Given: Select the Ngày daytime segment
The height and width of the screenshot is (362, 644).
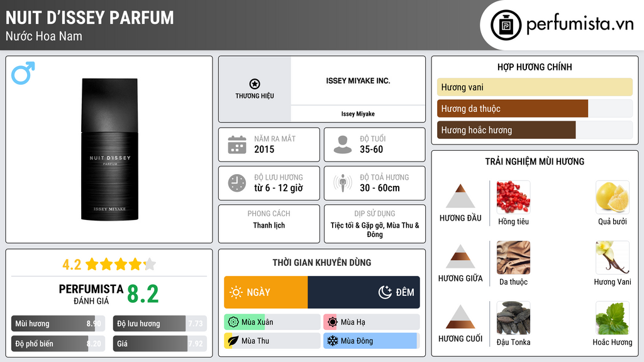Looking at the screenshot, I should click(265, 292).
